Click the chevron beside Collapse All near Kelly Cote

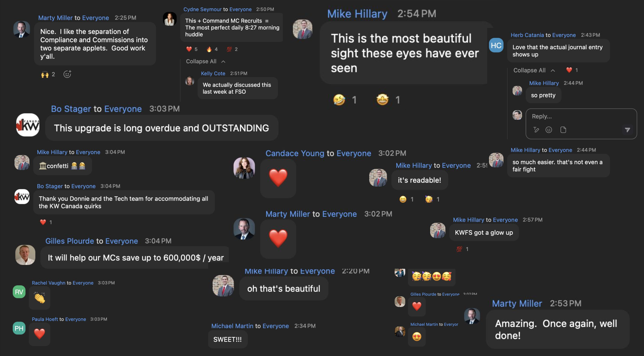[223, 62]
